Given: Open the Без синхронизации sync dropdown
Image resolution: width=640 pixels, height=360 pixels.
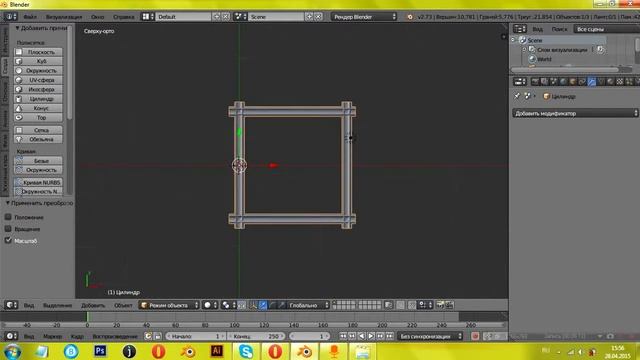Looking at the screenshot, I should tap(430, 336).
